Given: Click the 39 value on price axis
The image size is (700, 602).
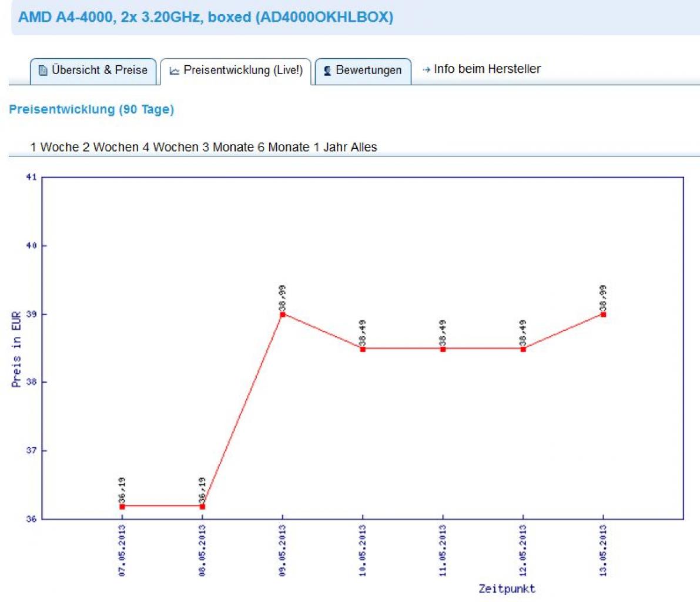Looking at the screenshot, I should tap(31, 315).
